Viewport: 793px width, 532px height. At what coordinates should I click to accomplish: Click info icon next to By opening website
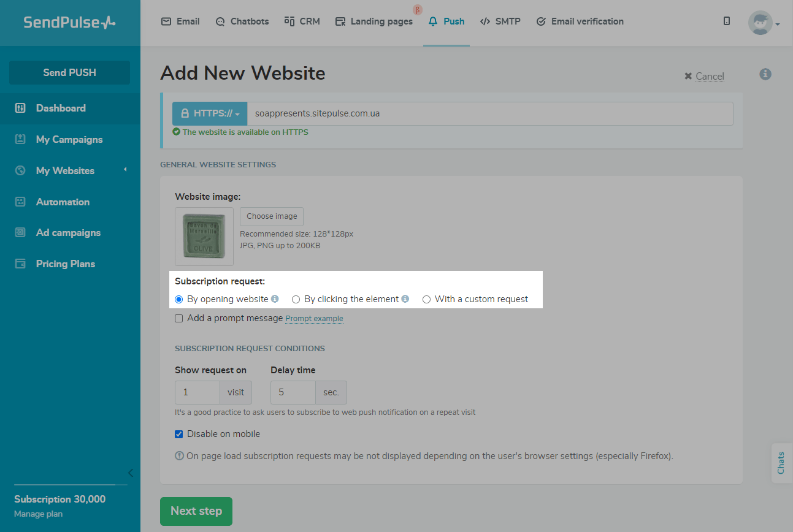[275, 299]
